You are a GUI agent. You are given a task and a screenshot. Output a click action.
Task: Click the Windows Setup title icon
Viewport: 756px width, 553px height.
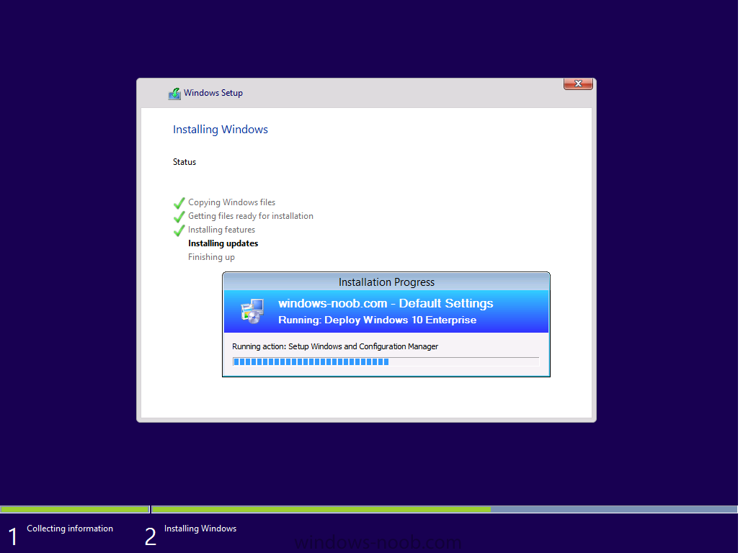(x=174, y=94)
